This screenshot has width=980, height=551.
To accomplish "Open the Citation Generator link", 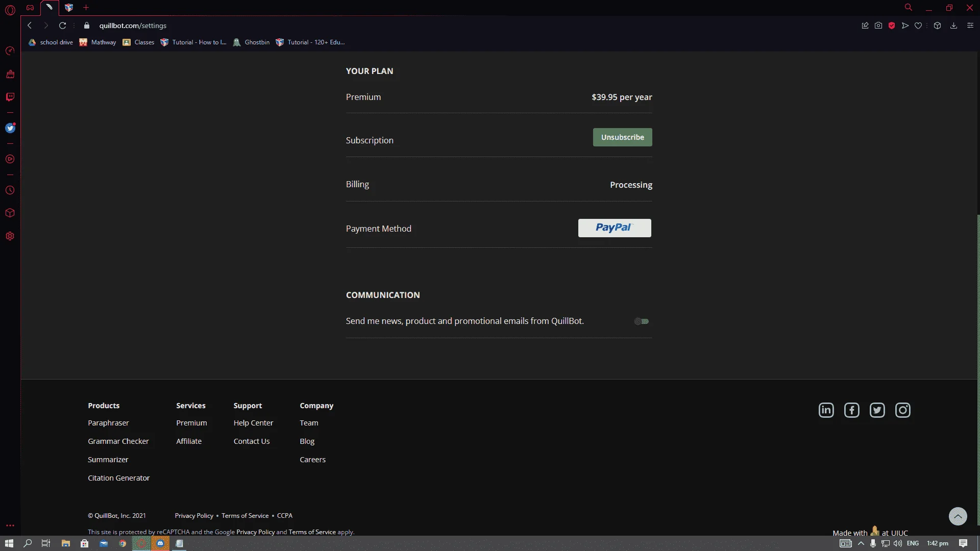I will coord(119,478).
